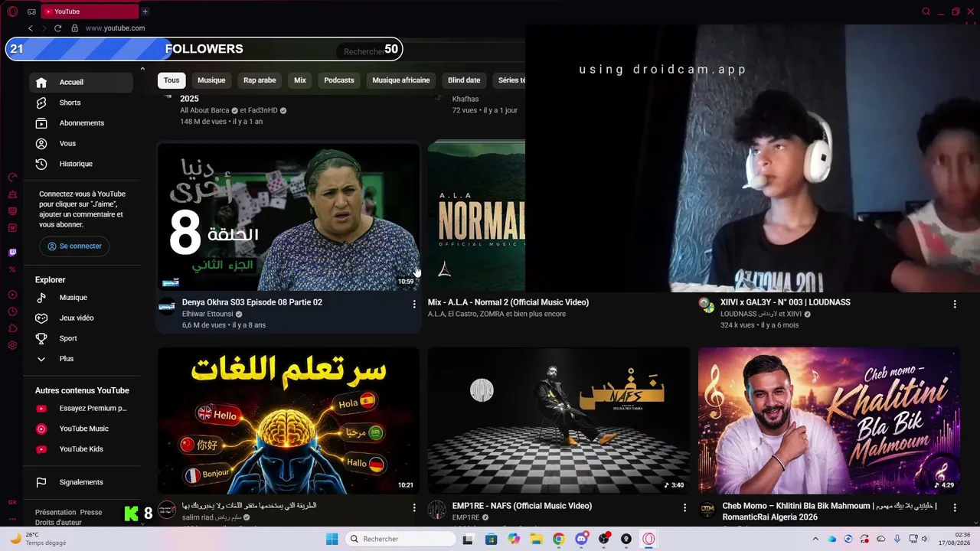
Task: Click the Presse footer link
Action: pyautogui.click(x=91, y=512)
